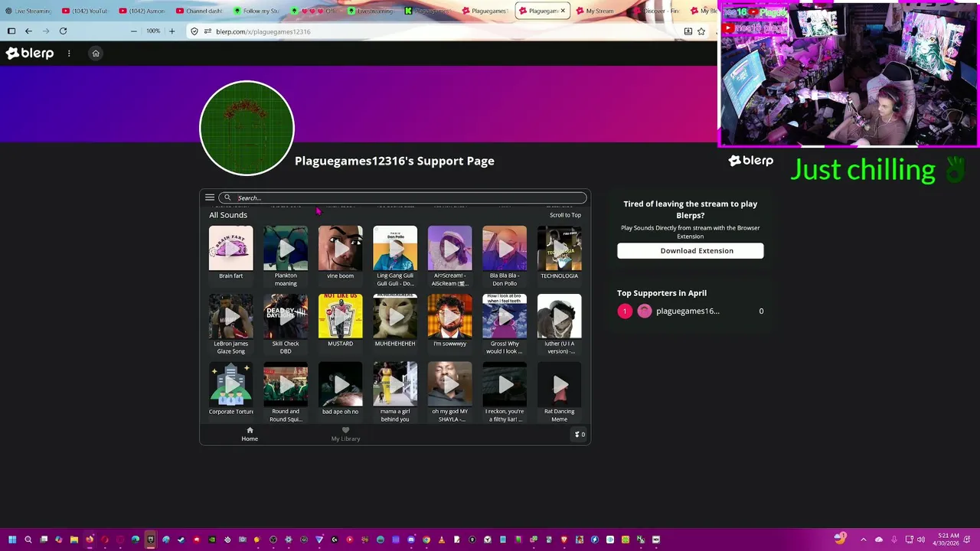Open Windows taskbar search
This screenshot has width=980, height=551.
point(28,540)
